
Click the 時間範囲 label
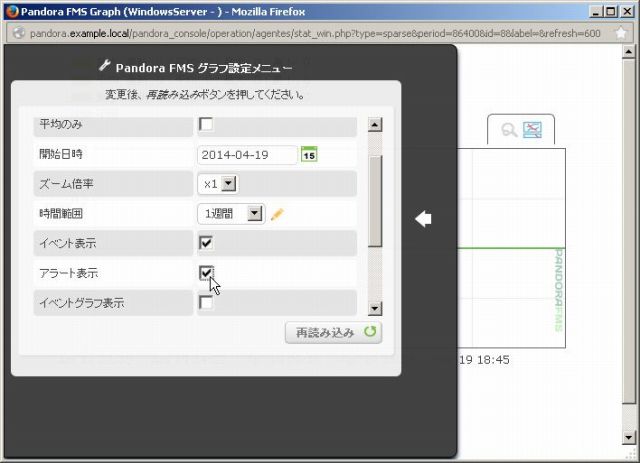pos(61,214)
